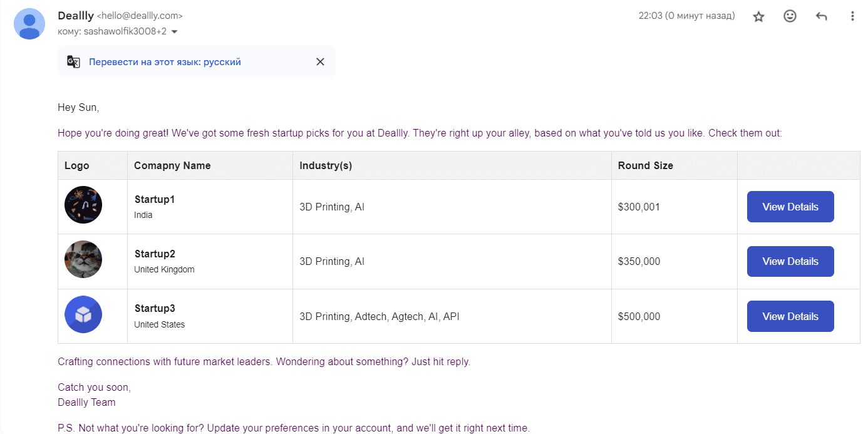Click the 22:03 timestamp
This screenshot has height=434, width=868.
(686, 16)
